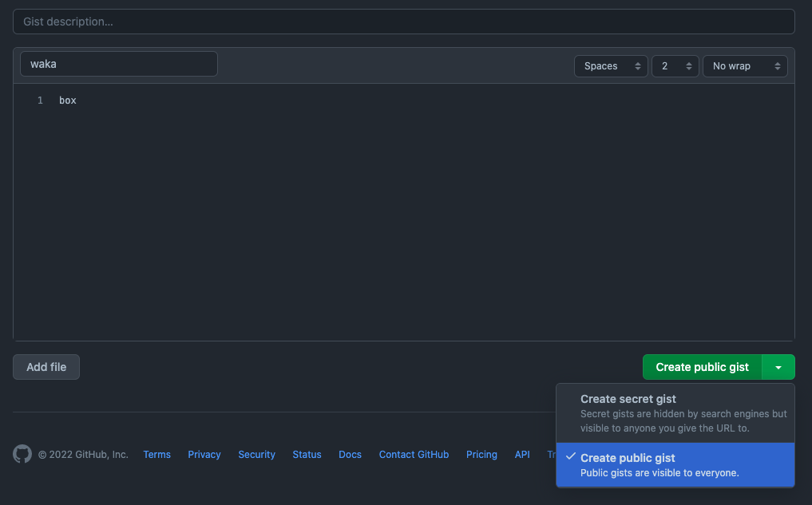The image size is (812, 505).
Task: Open the Security footer link
Action: pos(257,454)
